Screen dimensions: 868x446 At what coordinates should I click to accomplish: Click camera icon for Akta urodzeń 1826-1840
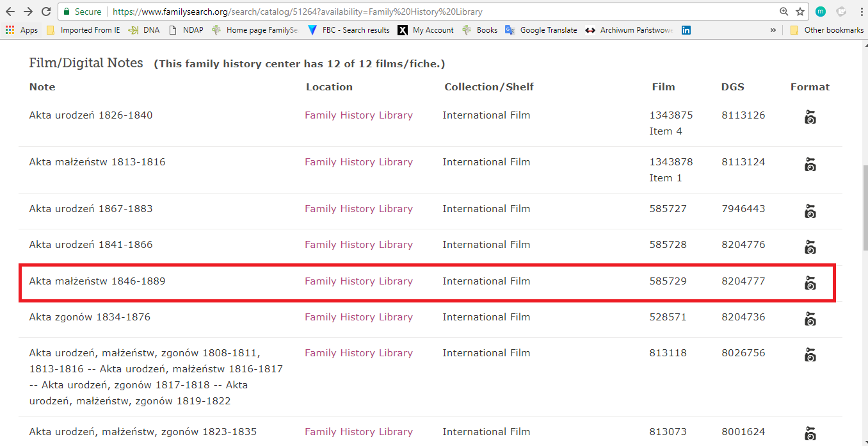pos(810,117)
